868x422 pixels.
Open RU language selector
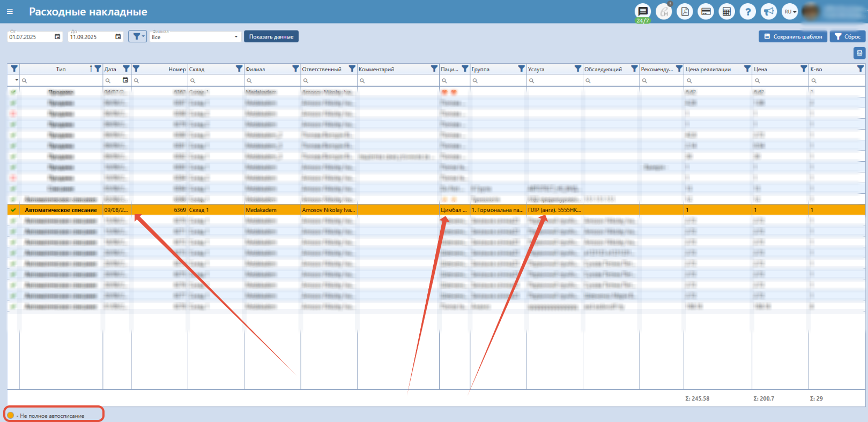[790, 12]
